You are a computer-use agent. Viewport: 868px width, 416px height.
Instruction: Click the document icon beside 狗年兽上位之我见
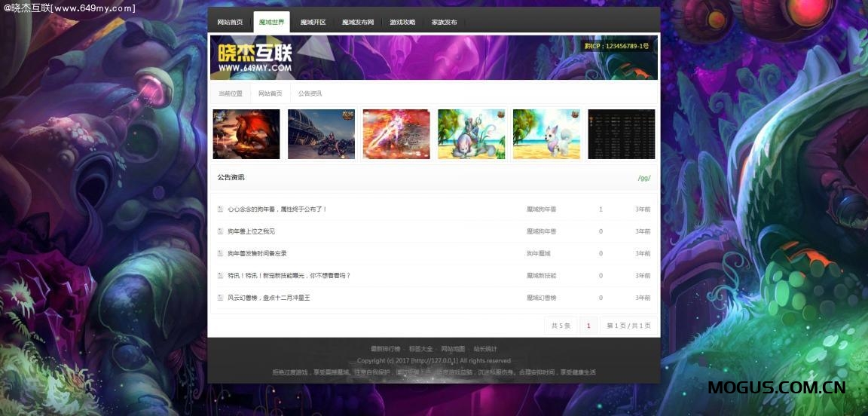tap(220, 231)
